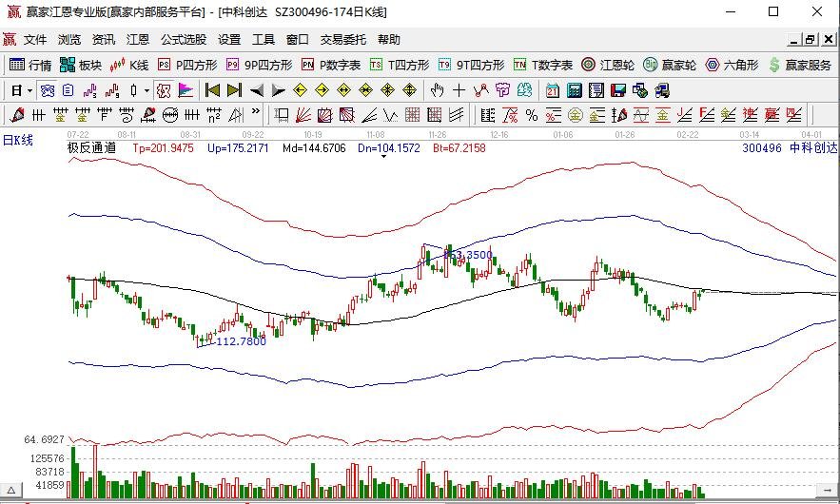Open the 公式选股 menu

[x=184, y=40]
